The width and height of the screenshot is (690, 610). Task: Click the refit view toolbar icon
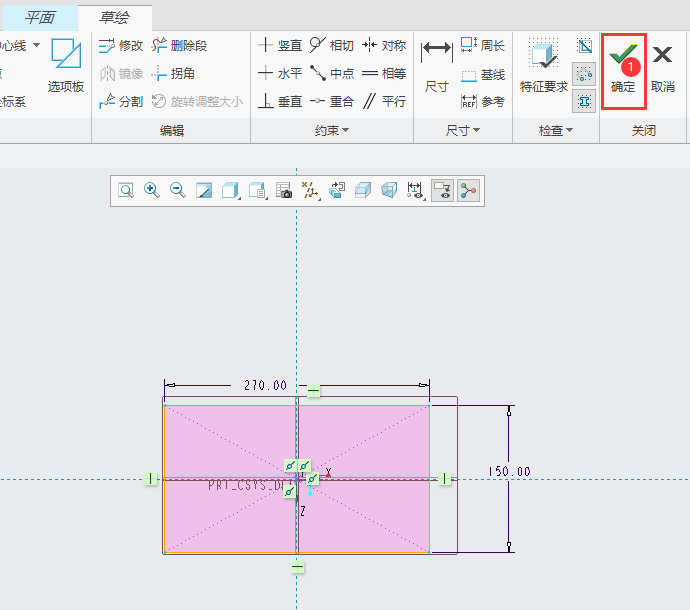tap(126, 191)
